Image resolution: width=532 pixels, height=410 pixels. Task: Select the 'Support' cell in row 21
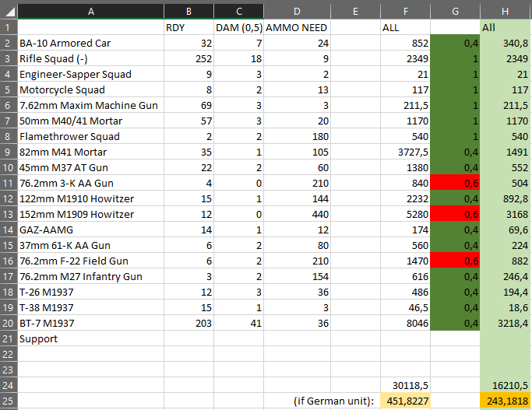(x=90, y=338)
